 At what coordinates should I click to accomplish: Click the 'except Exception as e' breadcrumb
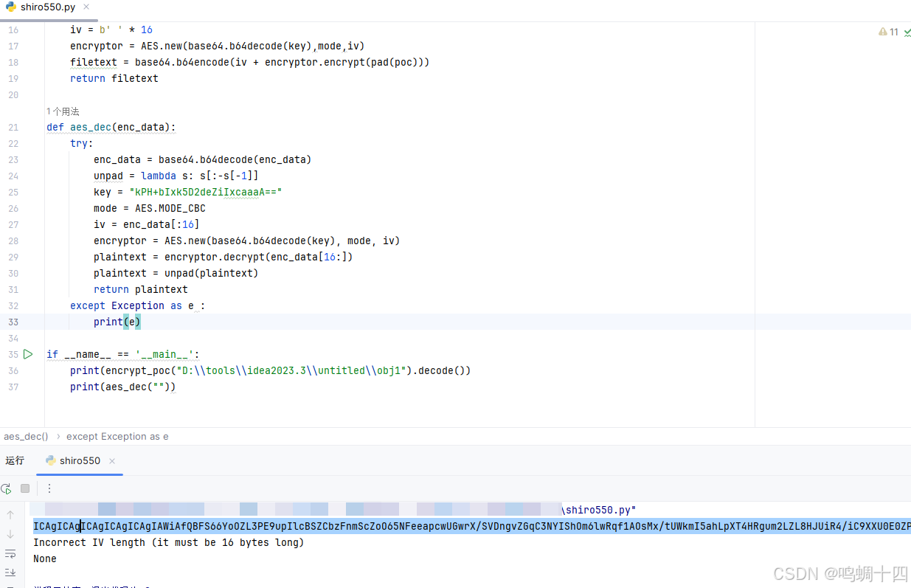[x=117, y=436]
